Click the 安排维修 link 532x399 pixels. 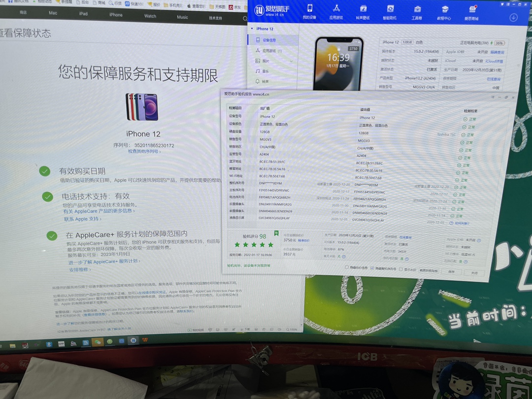click(80, 270)
